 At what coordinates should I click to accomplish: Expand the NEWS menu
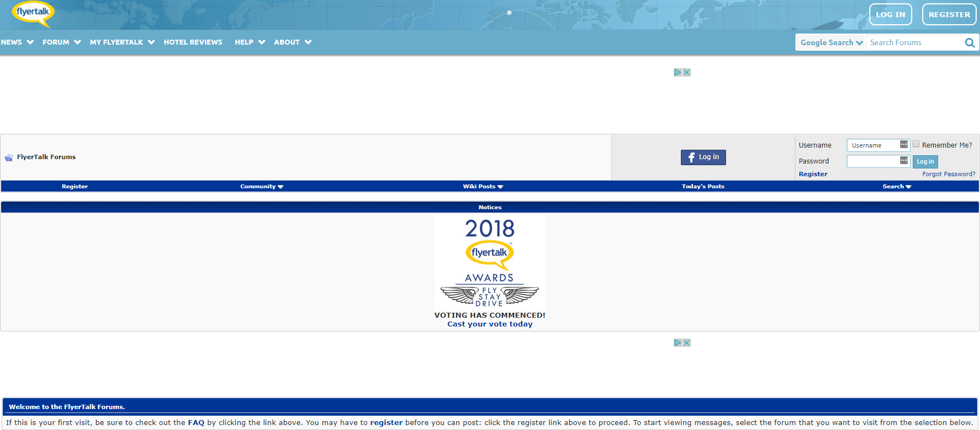point(17,42)
